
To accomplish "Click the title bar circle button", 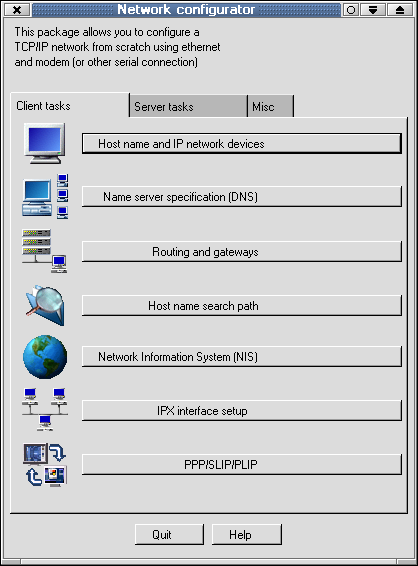I will click(x=350, y=10).
